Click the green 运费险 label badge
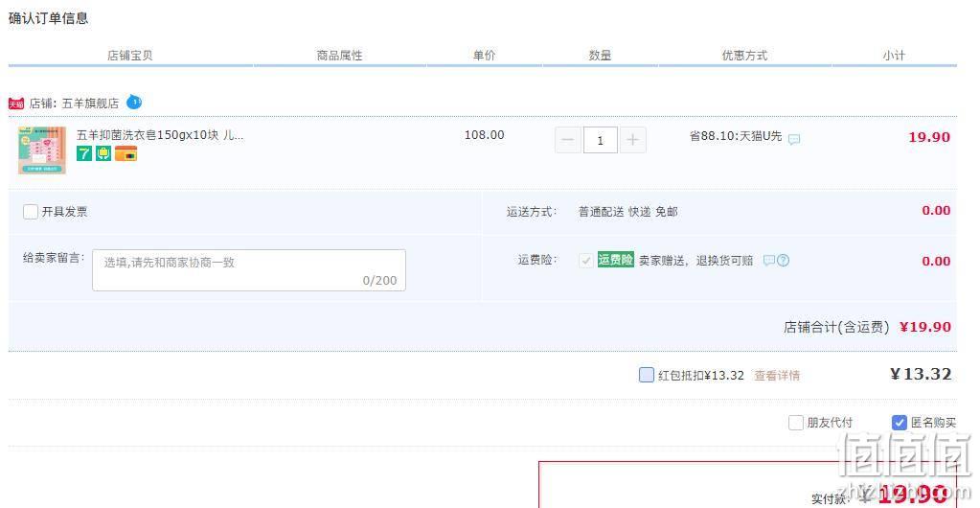This screenshot has width=980, height=508. tap(615, 260)
